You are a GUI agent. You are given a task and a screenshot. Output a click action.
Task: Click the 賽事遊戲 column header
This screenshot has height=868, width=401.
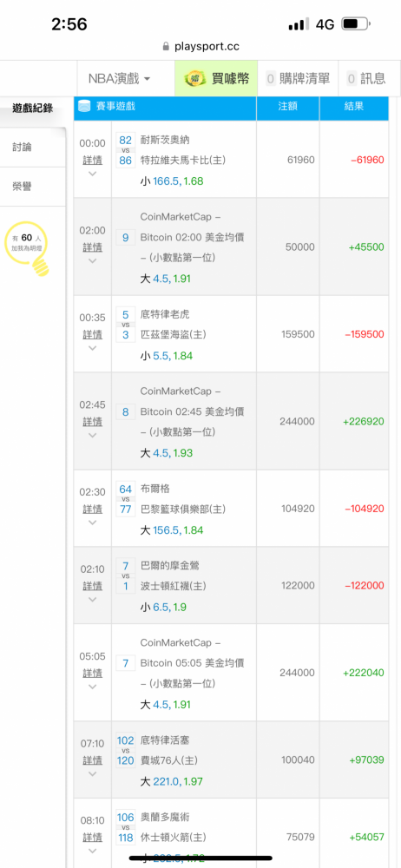(x=165, y=107)
